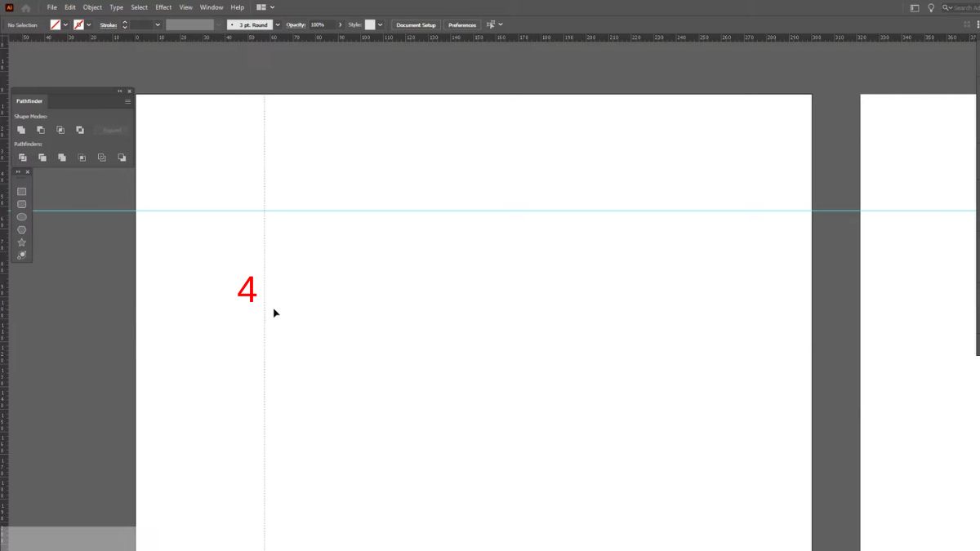Select the Rounded Rectangle tool
The height and width of the screenshot is (551, 980).
22,204
